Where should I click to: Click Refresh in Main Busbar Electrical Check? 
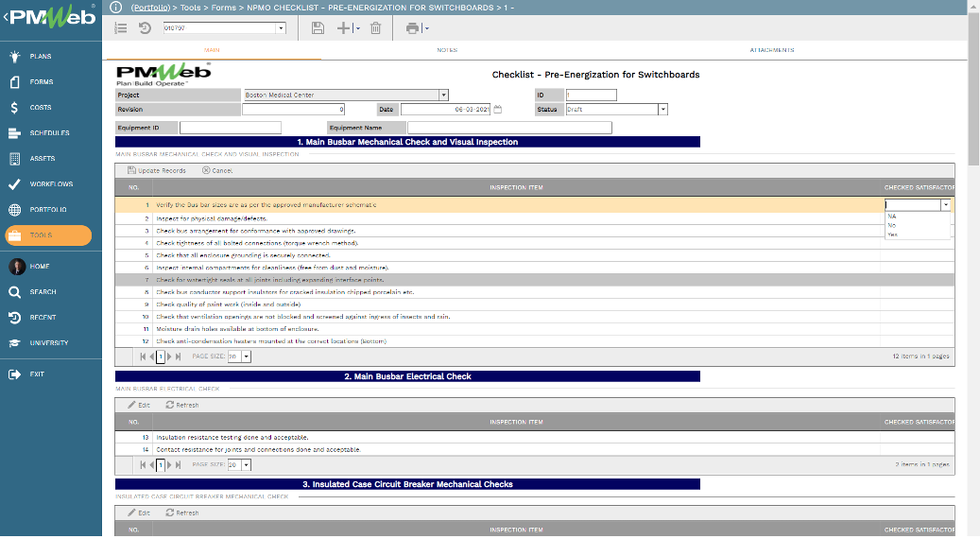coord(181,405)
